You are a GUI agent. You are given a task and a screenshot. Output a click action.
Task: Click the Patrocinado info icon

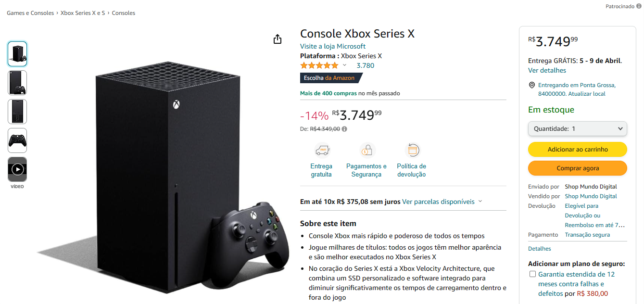click(639, 6)
